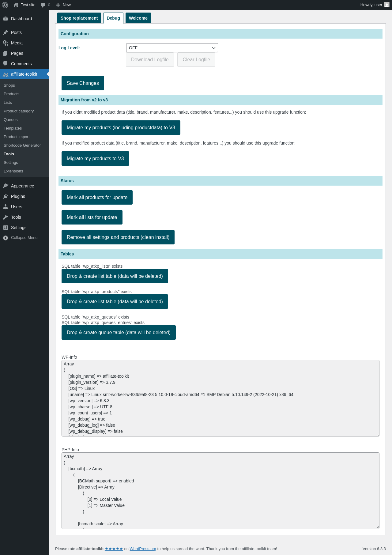The image size is (392, 555).
Task: Click the Pages icon in sidebar
Action: pyautogui.click(x=6, y=53)
